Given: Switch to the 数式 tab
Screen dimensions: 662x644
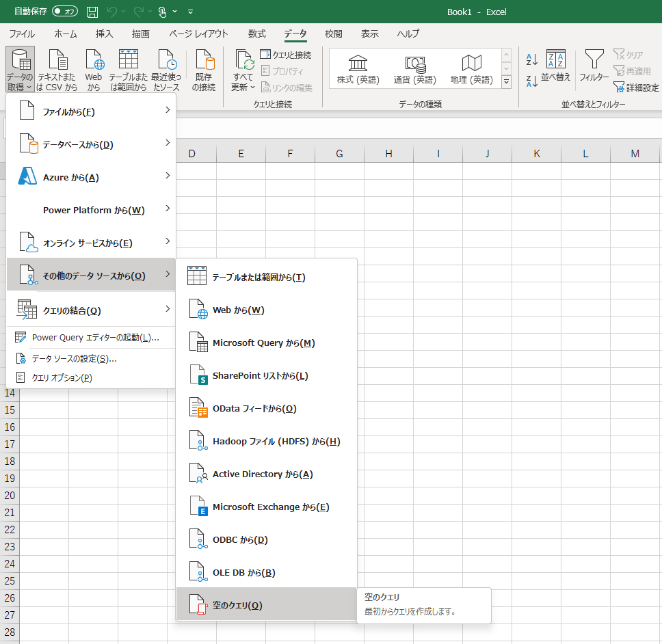Looking at the screenshot, I should pyautogui.click(x=256, y=33).
